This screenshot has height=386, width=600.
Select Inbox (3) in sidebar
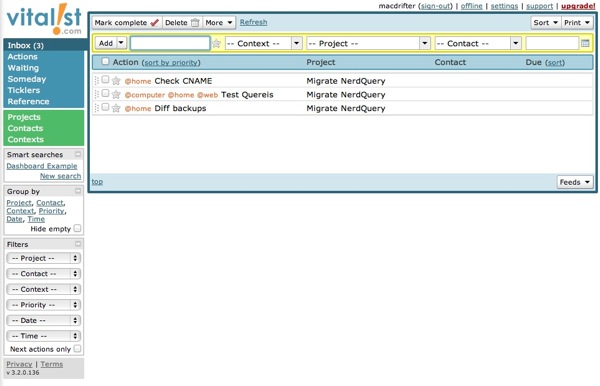[x=26, y=45]
